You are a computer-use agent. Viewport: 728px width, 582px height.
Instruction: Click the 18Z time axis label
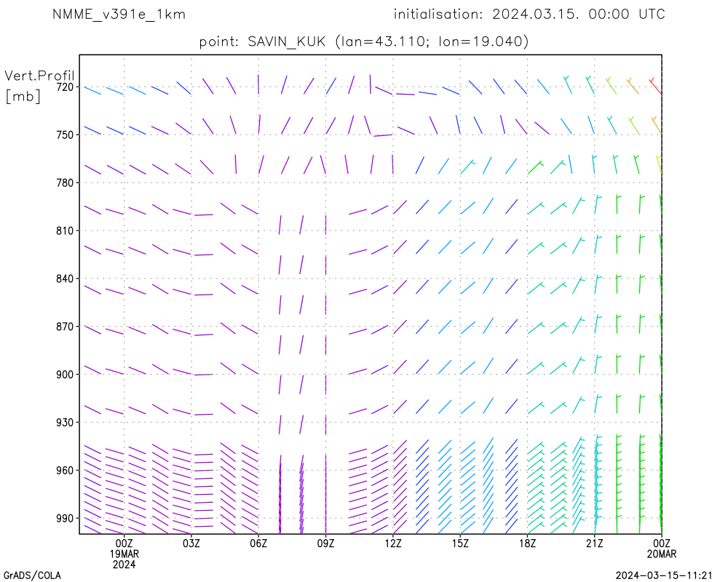[527, 543]
